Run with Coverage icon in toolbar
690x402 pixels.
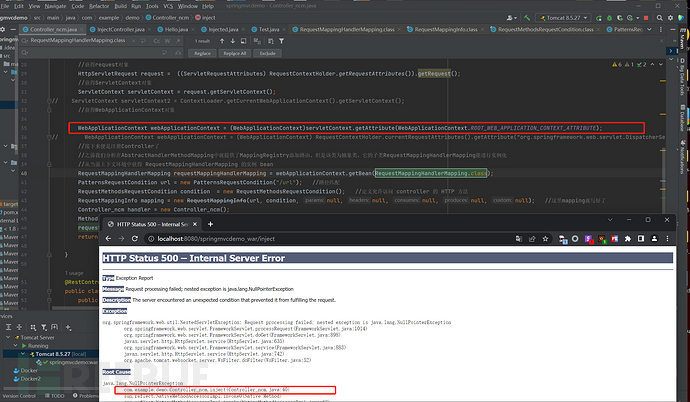pyautogui.click(x=620, y=18)
